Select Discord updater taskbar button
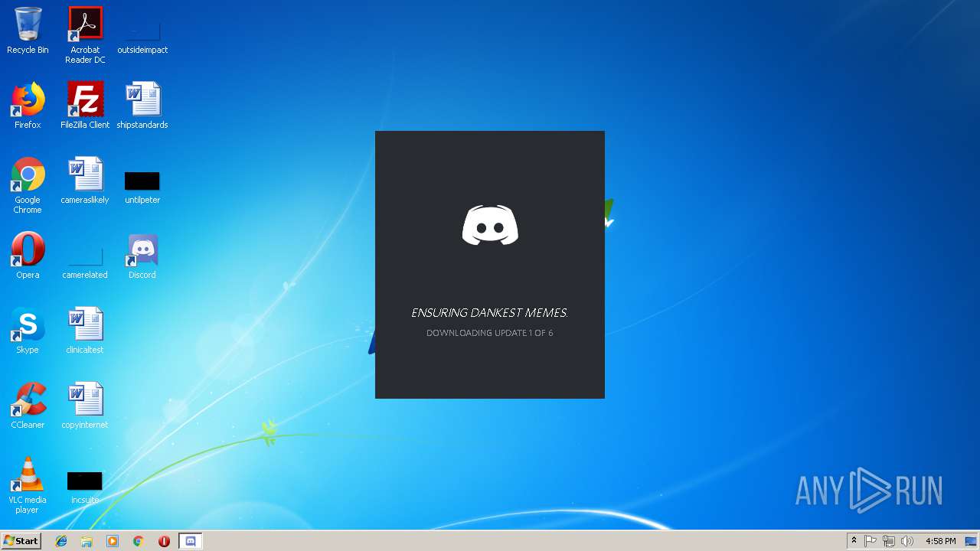This screenshot has width=980, height=551. pyautogui.click(x=191, y=541)
